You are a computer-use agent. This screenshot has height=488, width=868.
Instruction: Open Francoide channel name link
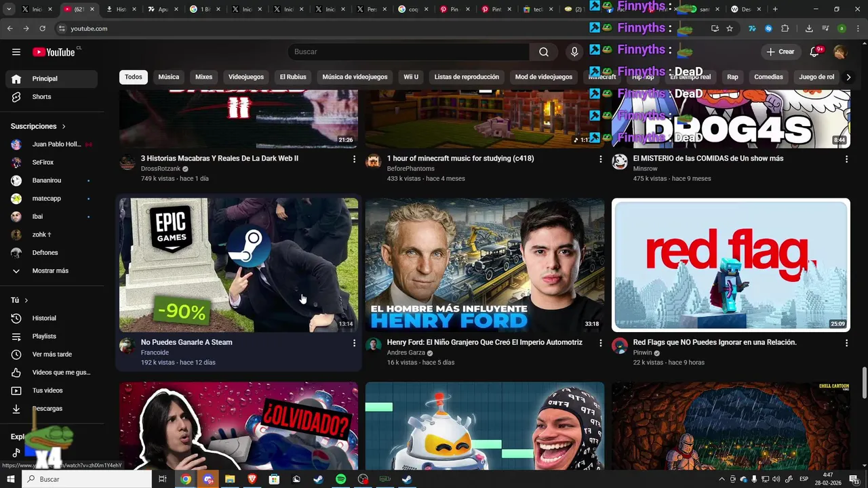tap(155, 352)
